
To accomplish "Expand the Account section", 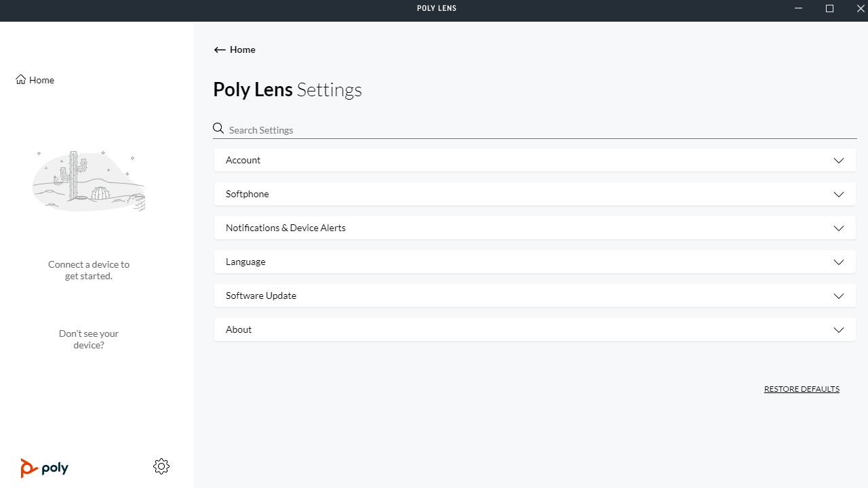I will pyautogui.click(x=534, y=160).
